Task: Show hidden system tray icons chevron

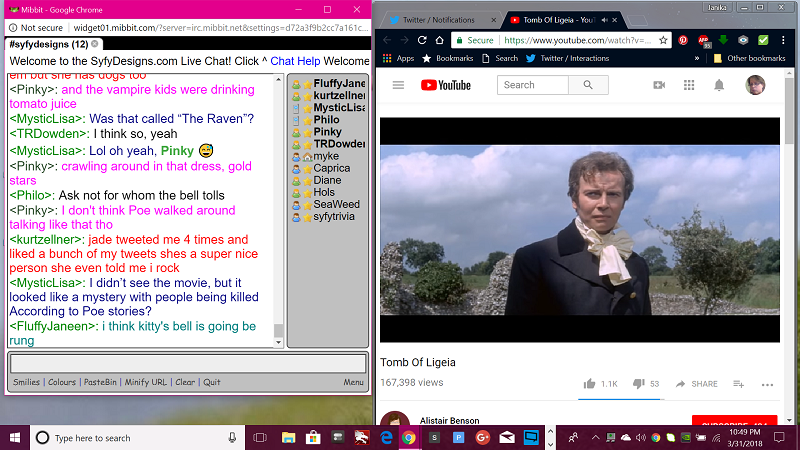Action: pyautogui.click(x=595, y=438)
